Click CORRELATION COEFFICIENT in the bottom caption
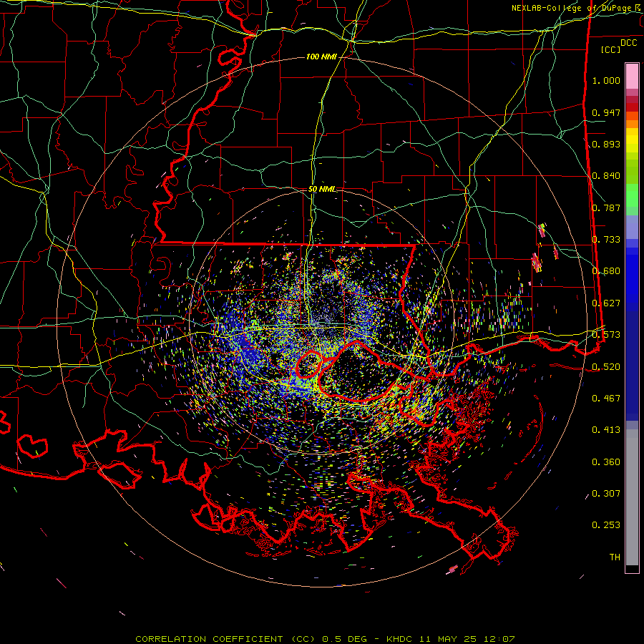The width and height of the screenshot is (644, 644). [x=209, y=639]
